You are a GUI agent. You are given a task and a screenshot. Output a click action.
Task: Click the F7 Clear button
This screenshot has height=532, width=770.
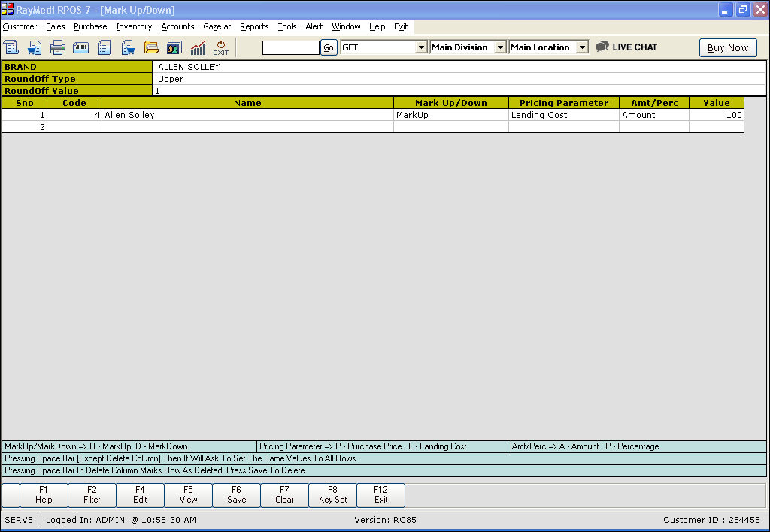tap(284, 494)
